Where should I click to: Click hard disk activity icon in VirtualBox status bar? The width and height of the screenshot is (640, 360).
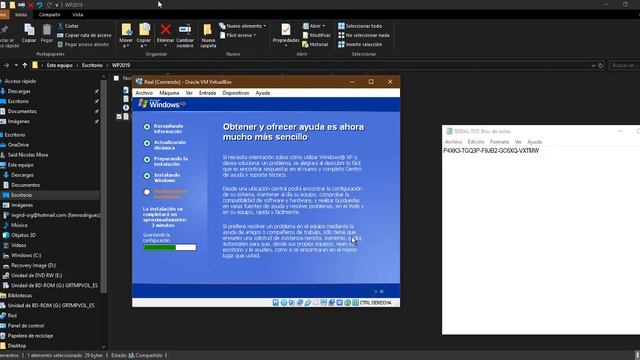click(276, 302)
